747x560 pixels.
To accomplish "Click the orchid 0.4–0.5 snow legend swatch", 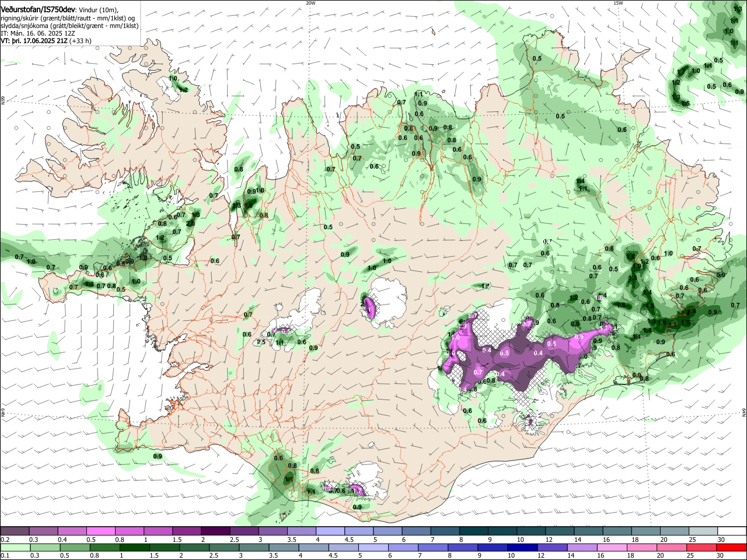I will tap(72, 531).
